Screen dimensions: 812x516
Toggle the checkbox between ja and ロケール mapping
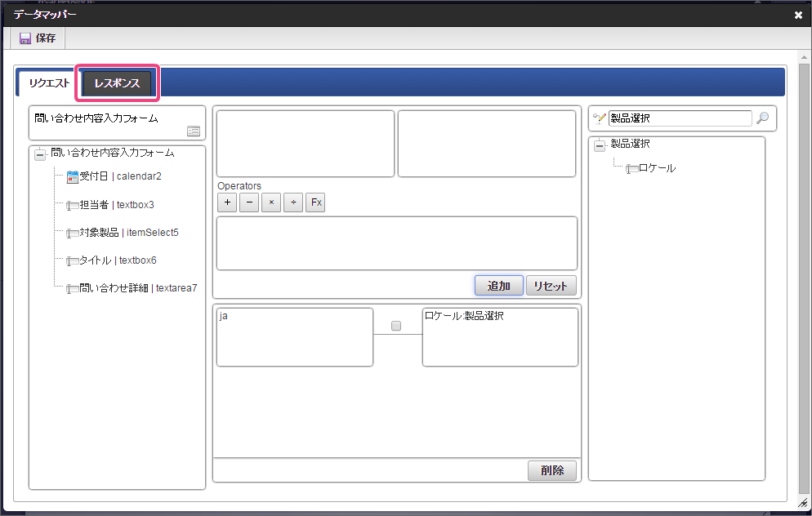(x=396, y=326)
